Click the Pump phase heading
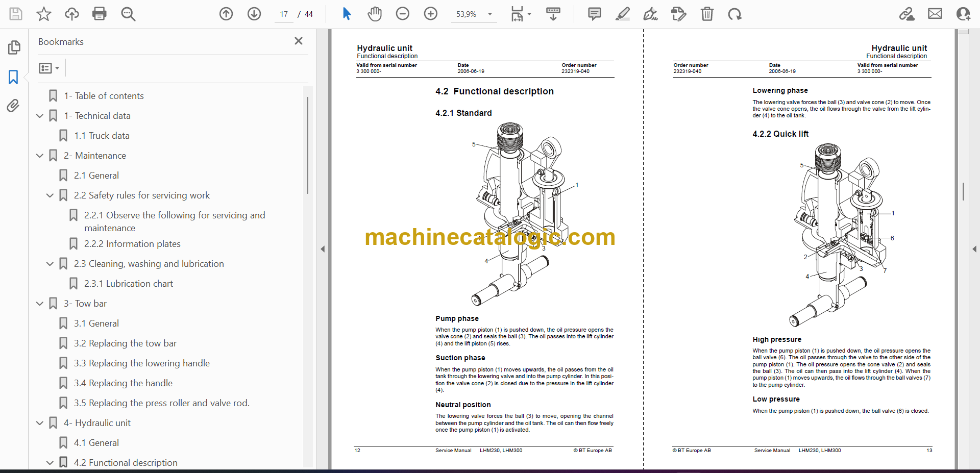This screenshot has width=980, height=473. [x=457, y=318]
